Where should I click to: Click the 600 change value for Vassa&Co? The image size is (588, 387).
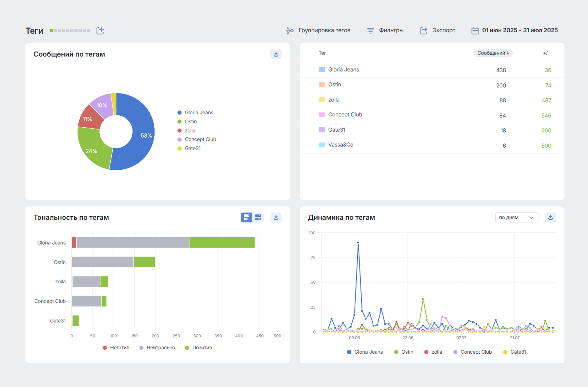point(546,146)
